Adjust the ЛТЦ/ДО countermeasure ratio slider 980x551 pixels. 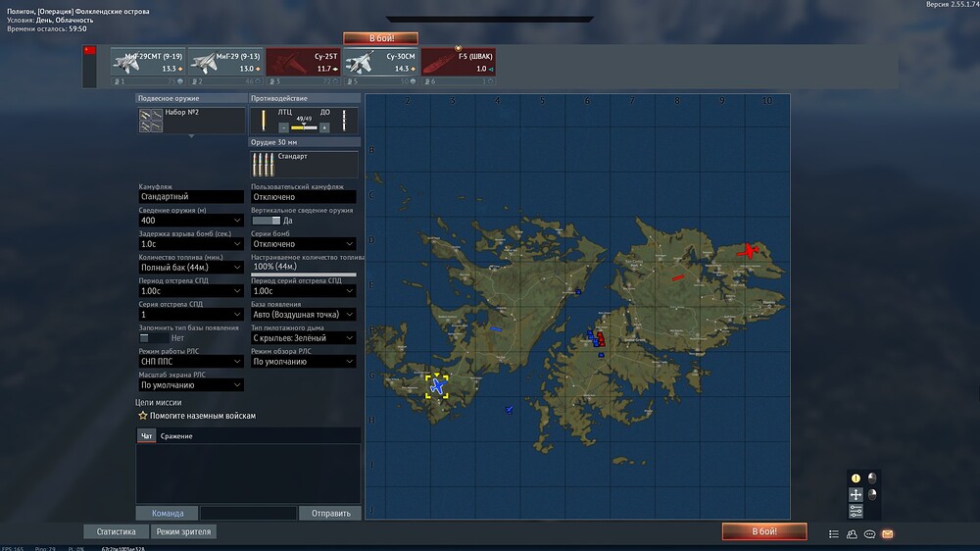tap(304, 127)
